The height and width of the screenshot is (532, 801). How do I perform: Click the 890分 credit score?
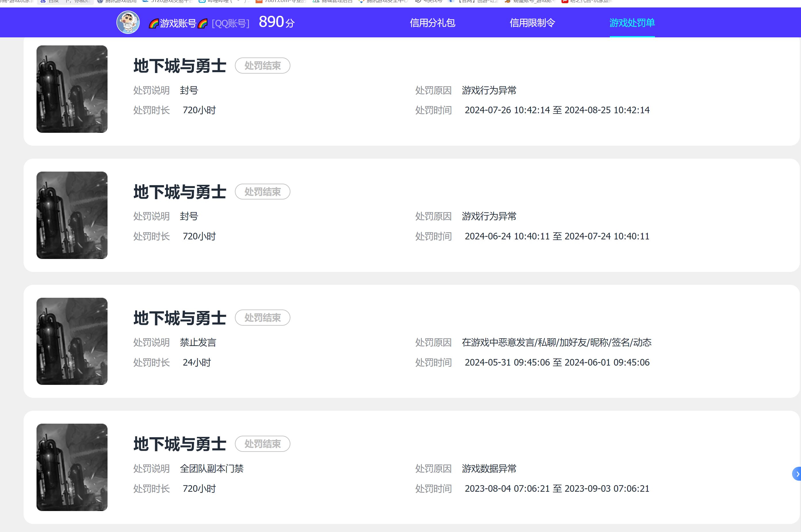coord(276,22)
